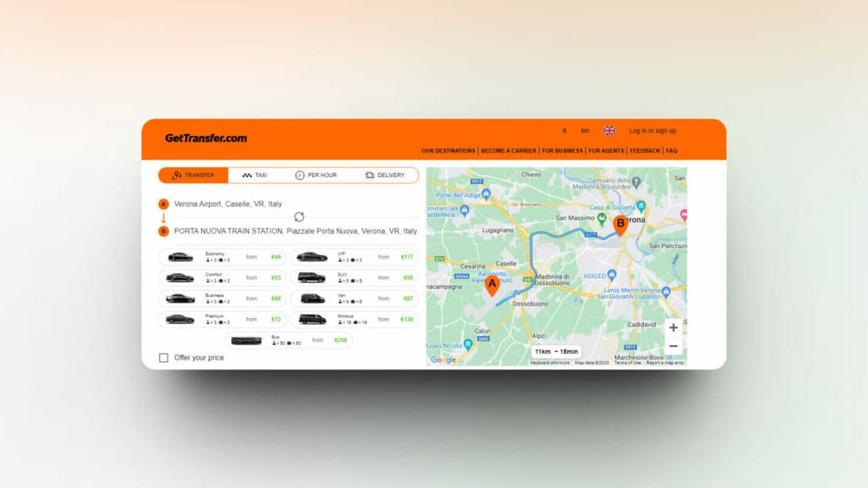
Task: Open Log in or sign up
Action: click(652, 131)
